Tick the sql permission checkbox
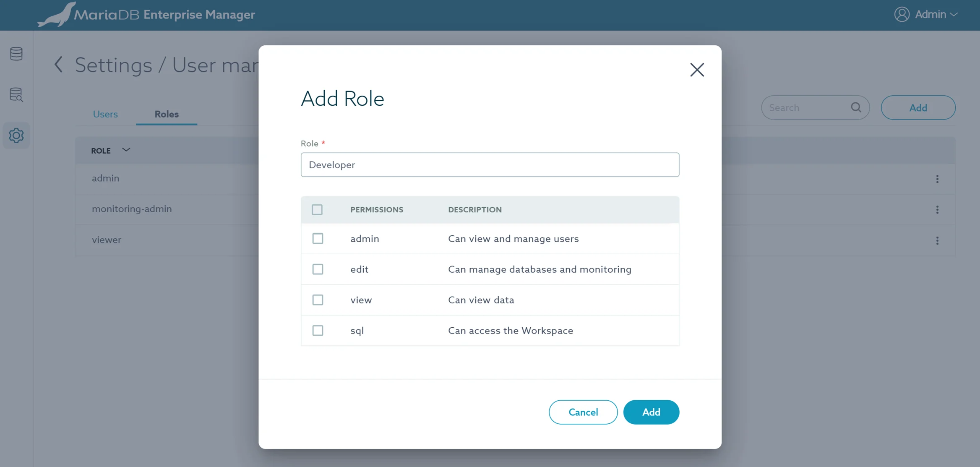Viewport: 980px width, 467px height. [318, 330]
